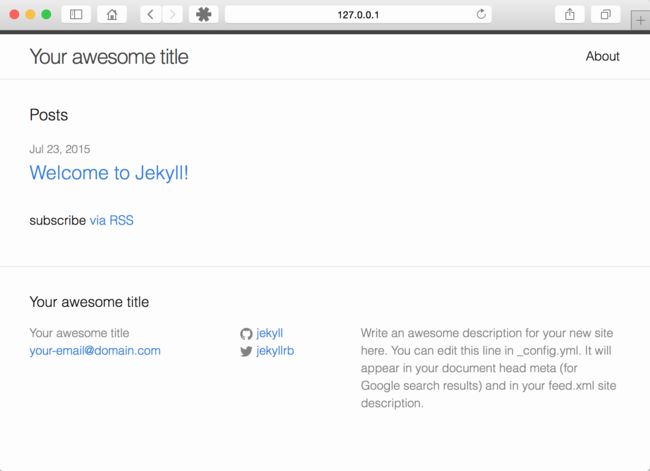Go to the home page icon
Image resolution: width=650 pixels, height=471 pixels.
pyautogui.click(x=112, y=15)
